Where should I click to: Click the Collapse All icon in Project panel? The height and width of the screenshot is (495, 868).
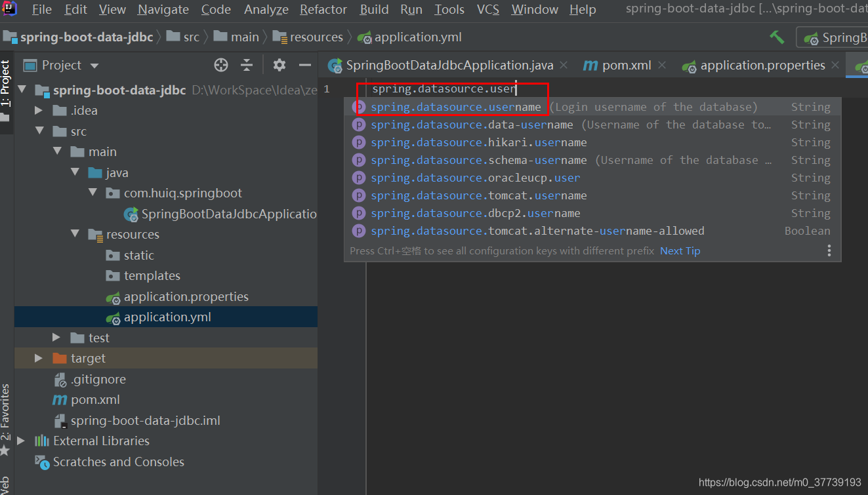coord(247,65)
